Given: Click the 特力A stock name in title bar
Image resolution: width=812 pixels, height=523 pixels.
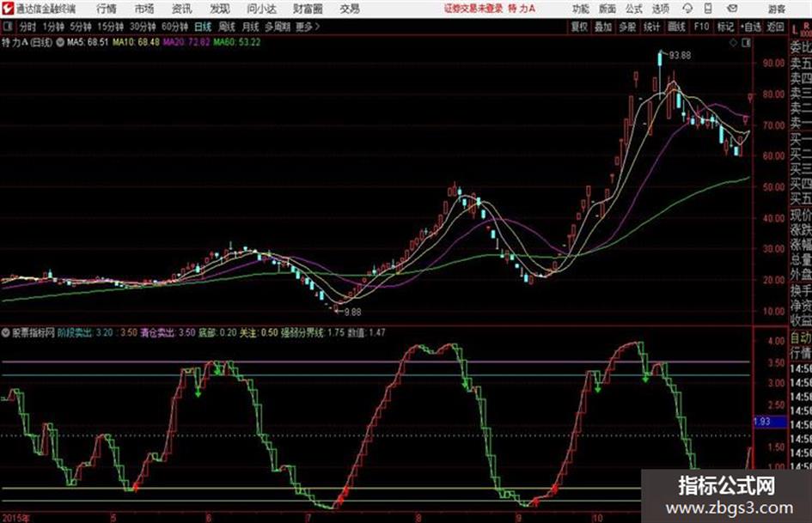Looking at the screenshot, I should pos(522,9).
